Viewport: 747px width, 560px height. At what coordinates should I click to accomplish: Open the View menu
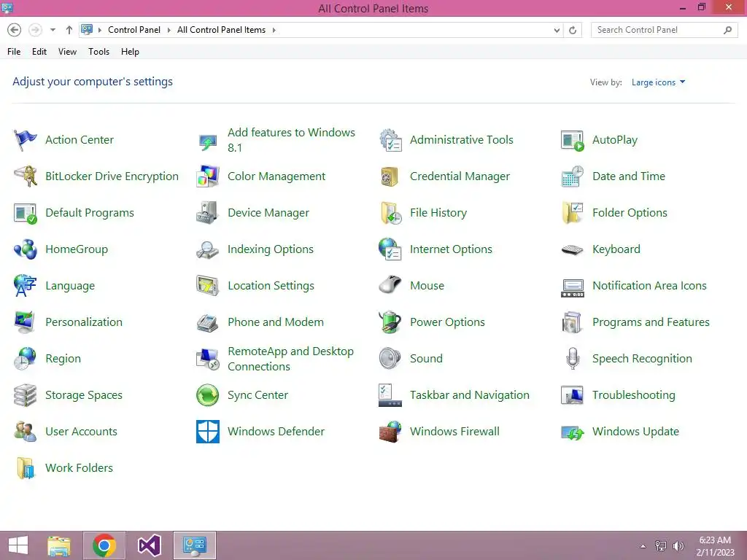(67, 52)
